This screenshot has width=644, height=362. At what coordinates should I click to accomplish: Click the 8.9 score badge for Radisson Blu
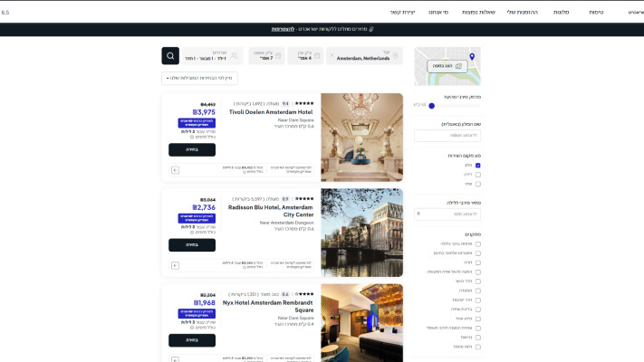point(285,199)
